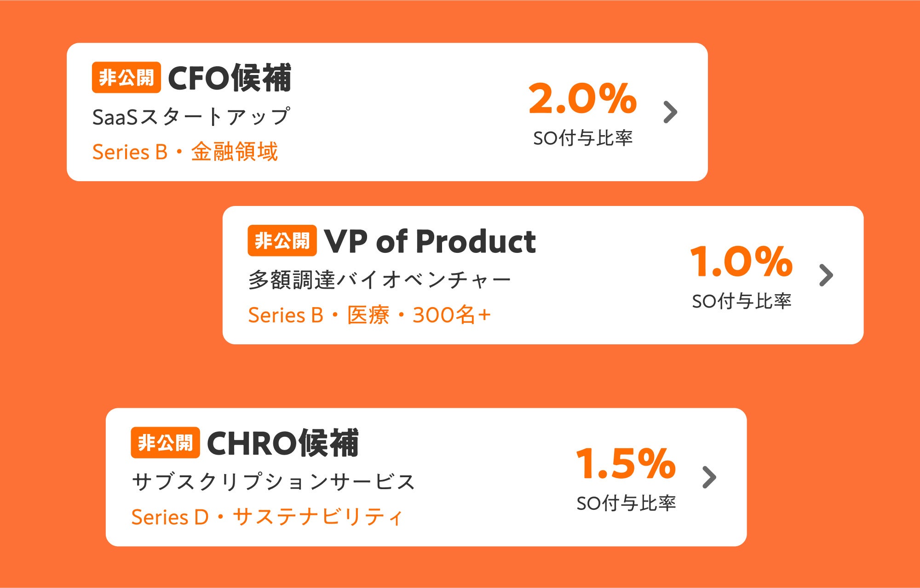This screenshot has height=588, width=920.
Task: Click SO付与比率 label under 1.5%
Action: coord(626,503)
